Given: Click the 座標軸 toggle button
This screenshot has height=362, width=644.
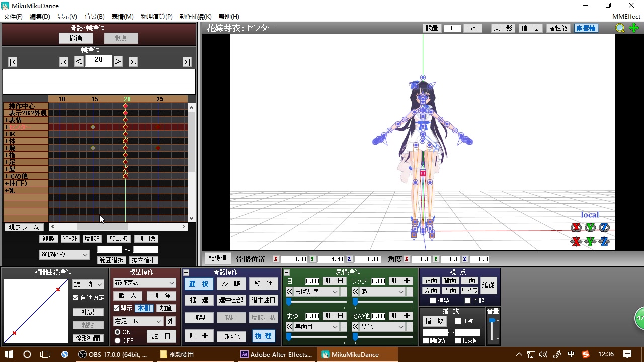Looking at the screenshot, I should pyautogui.click(x=586, y=28).
